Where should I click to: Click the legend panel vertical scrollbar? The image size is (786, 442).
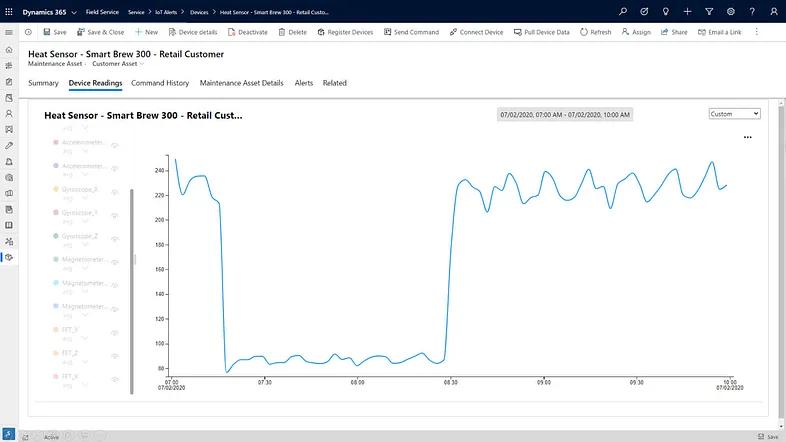[x=132, y=291]
